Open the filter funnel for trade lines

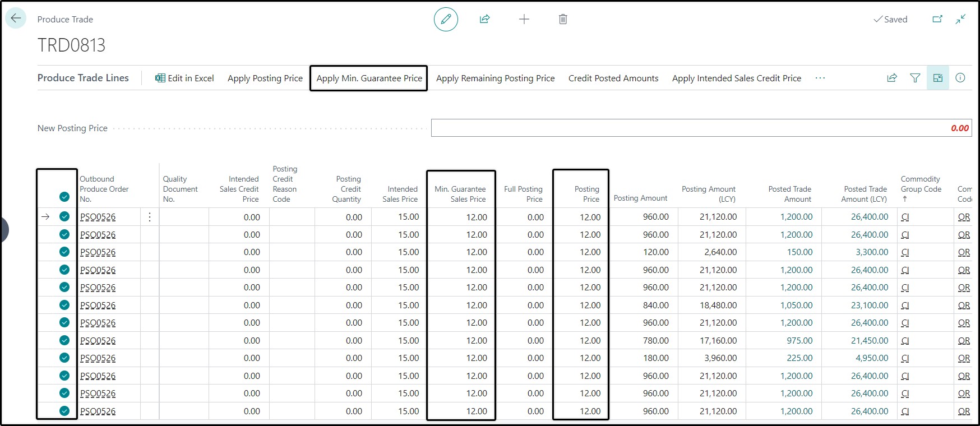pyautogui.click(x=915, y=78)
